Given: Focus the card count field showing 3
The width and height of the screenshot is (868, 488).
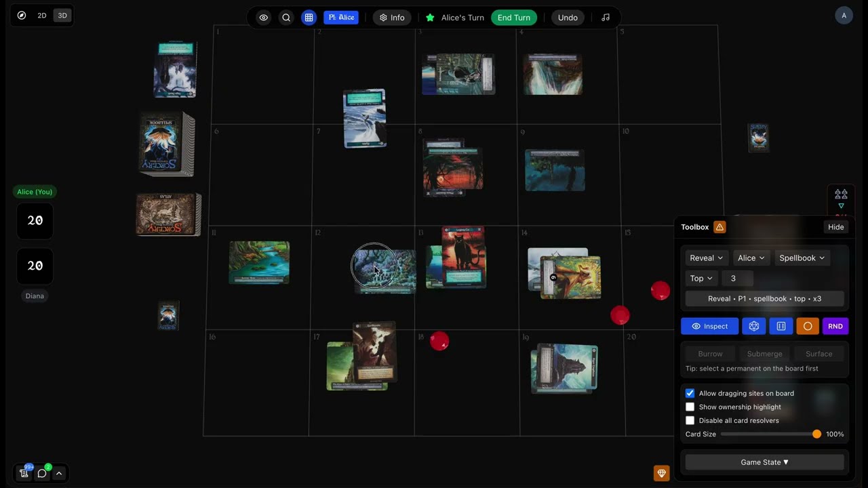Looking at the screenshot, I should tap(738, 278).
